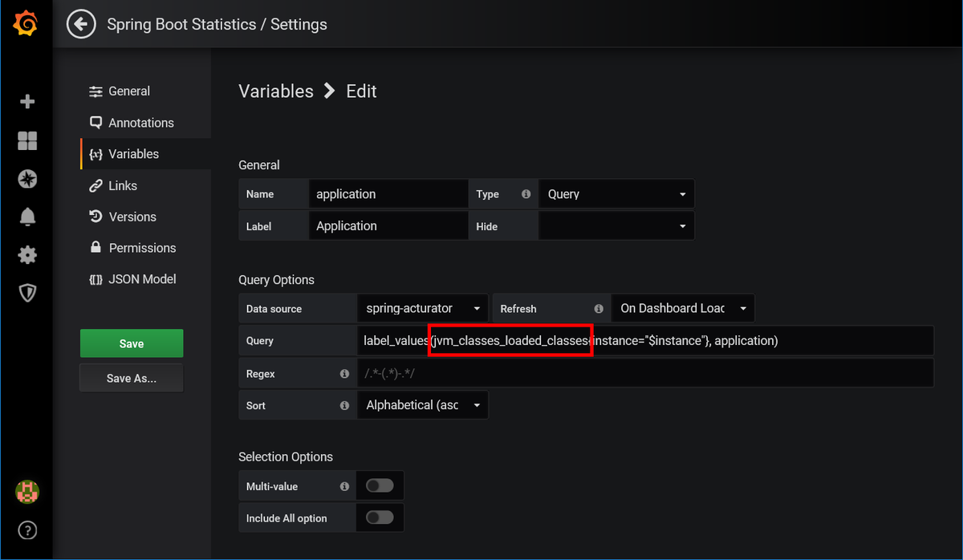Open the Hide dropdown
This screenshot has height=560, width=963.
616,226
